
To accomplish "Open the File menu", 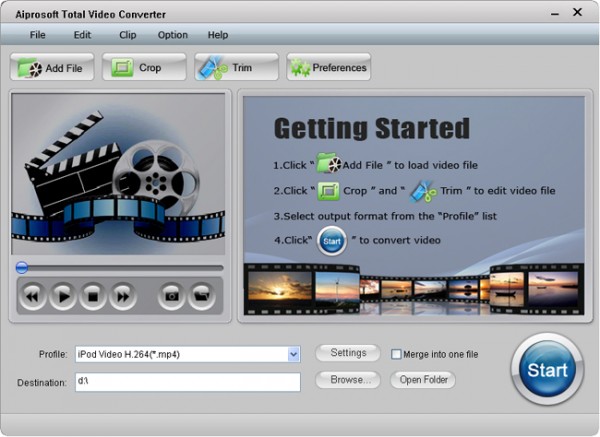I will click(x=38, y=35).
